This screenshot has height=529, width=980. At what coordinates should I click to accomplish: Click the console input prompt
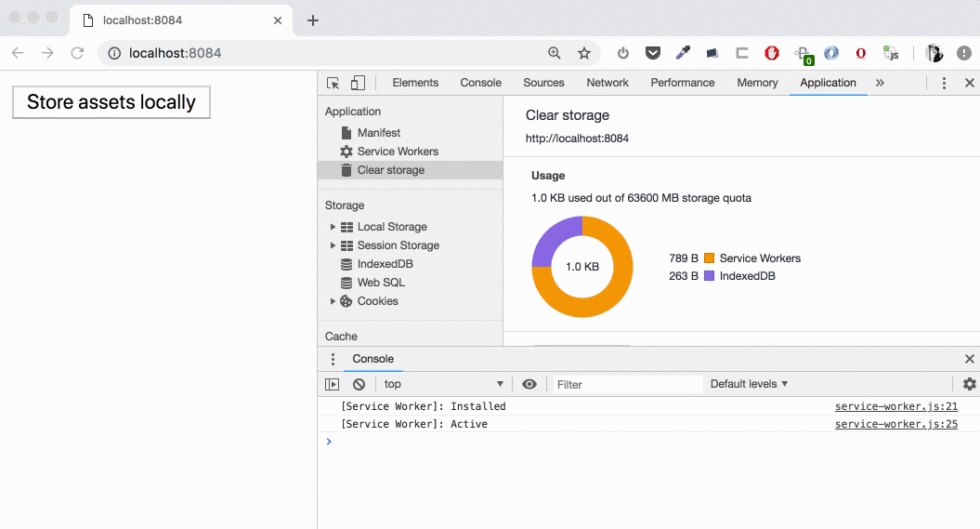click(648, 442)
